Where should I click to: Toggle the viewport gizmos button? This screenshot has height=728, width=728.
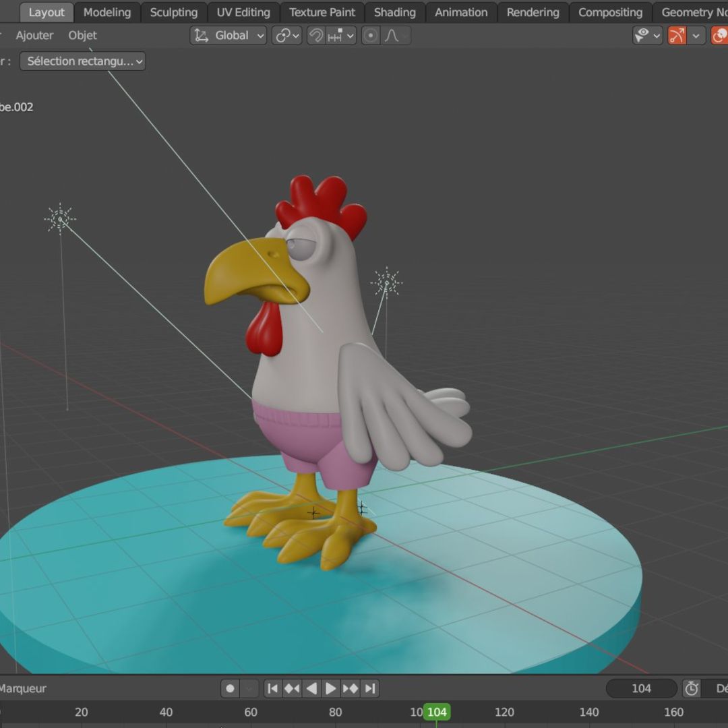(677, 35)
